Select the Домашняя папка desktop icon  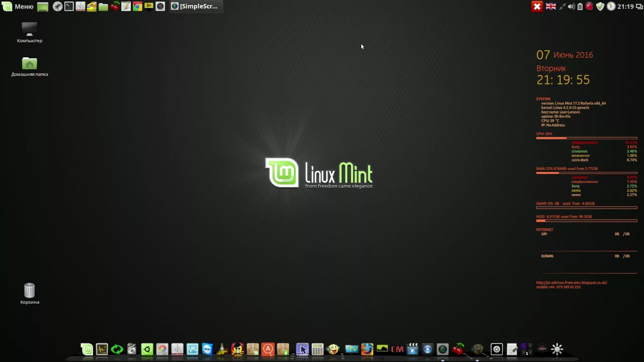tap(30, 67)
